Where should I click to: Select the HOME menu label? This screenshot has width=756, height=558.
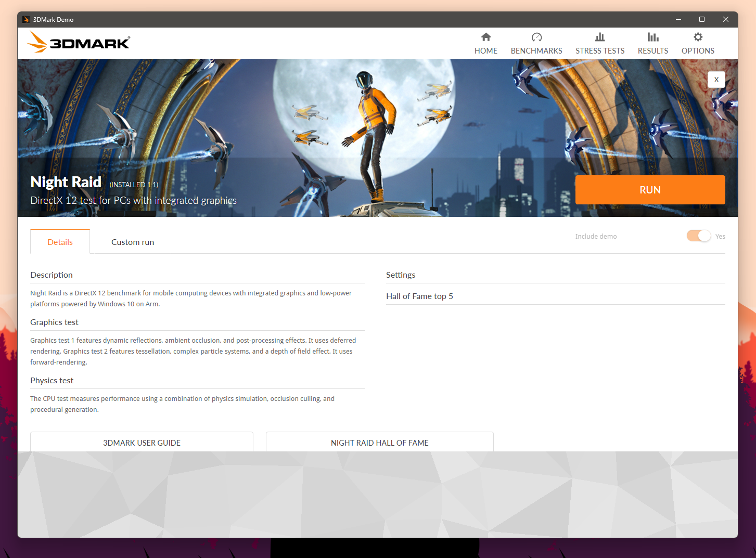pyautogui.click(x=486, y=51)
